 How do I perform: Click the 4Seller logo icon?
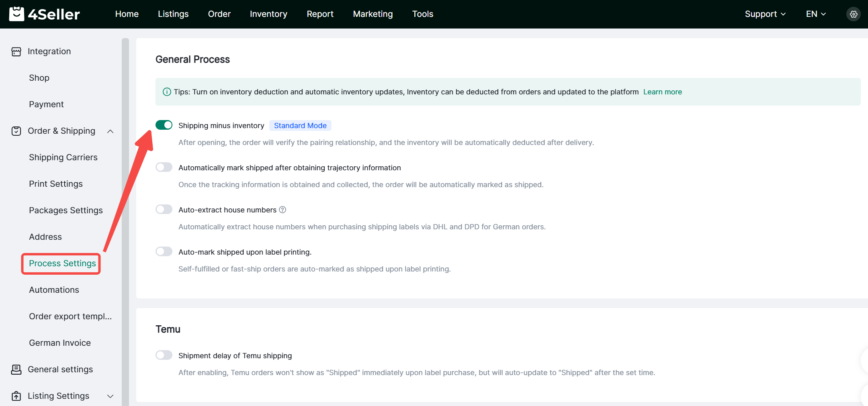tap(16, 14)
